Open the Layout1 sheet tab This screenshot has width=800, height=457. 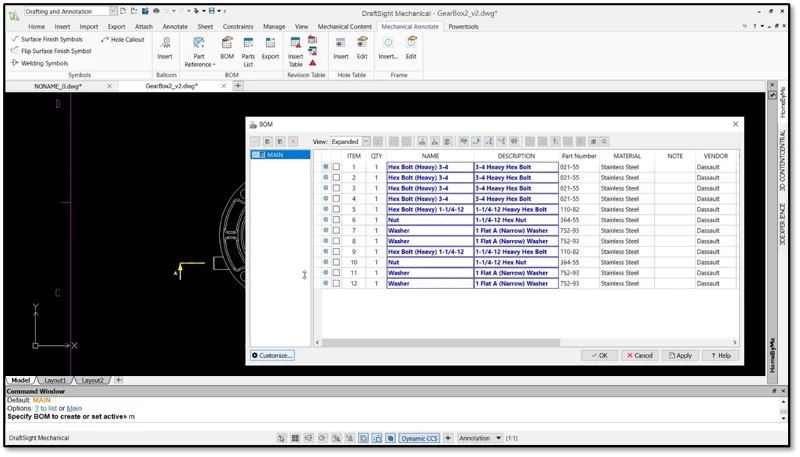click(54, 380)
